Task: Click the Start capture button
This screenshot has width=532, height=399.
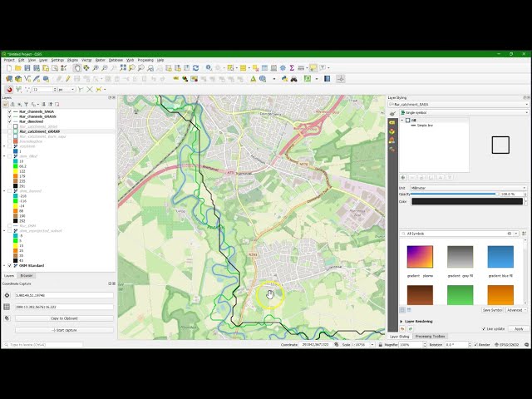Action: tap(64, 330)
